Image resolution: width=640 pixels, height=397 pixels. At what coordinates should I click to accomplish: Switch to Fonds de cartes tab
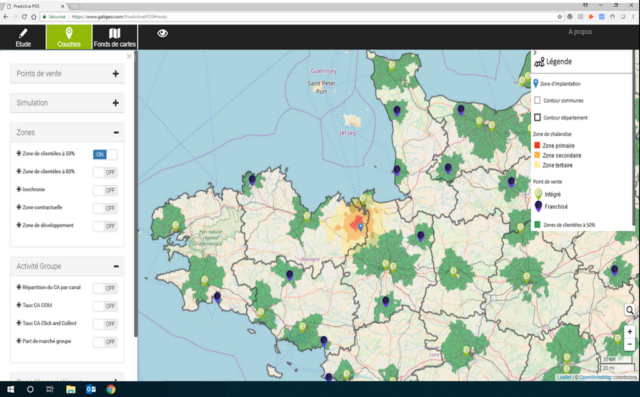click(115, 37)
